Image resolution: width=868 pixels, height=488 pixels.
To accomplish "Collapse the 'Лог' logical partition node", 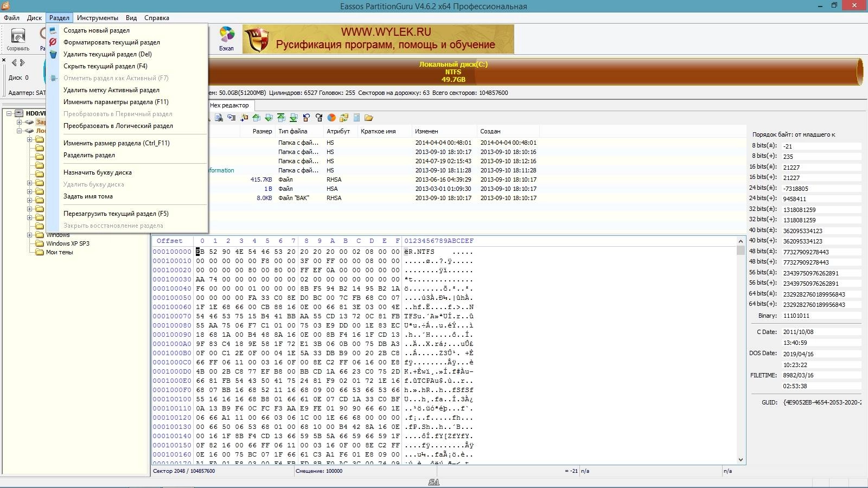I will pos(20,131).
